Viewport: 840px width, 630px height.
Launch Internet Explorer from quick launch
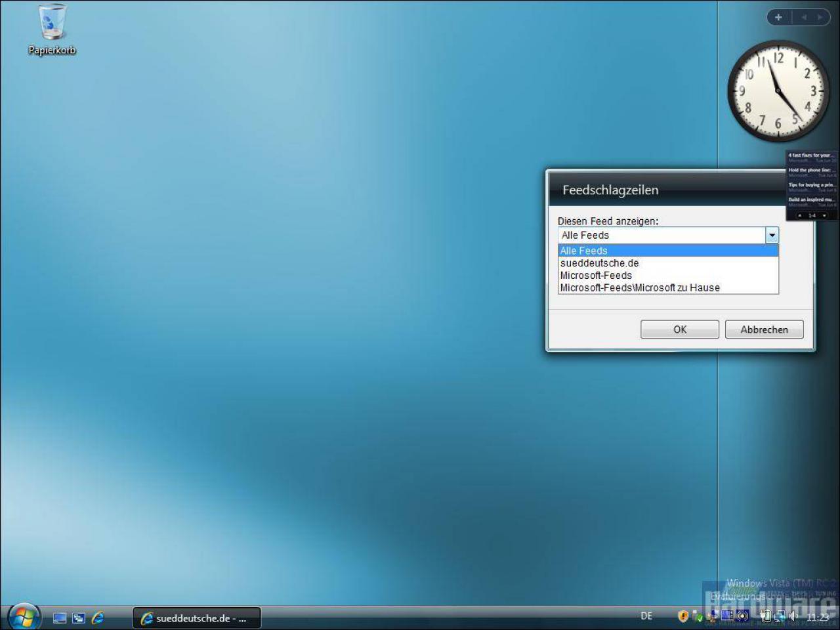pyautogui.click(x=98, y=618)
